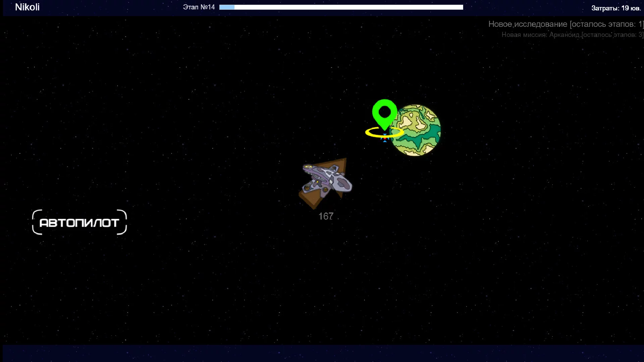Click the ship value 167
Viewport: 644px width, 362px height.
(326, 216)
